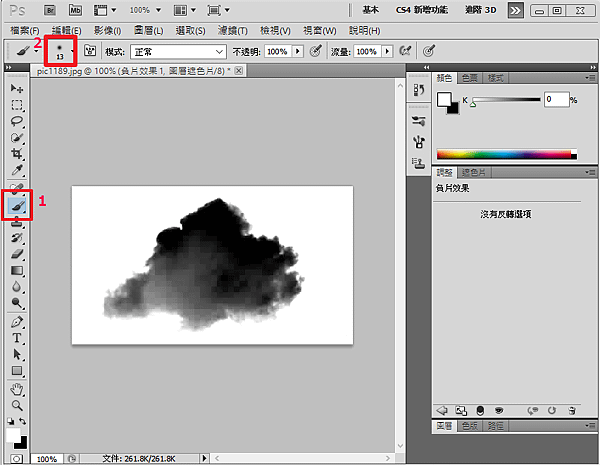The width and height of the screenshot is (600, 465).
Task: Open the 不透明 opacity slider arrow
Action: pos(298,51)
